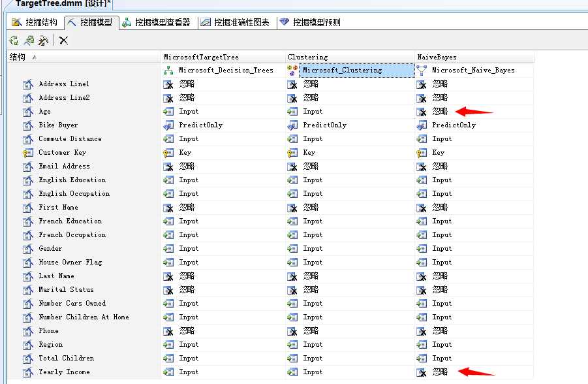Click the Bike Buyer column icon

(28, 125)
